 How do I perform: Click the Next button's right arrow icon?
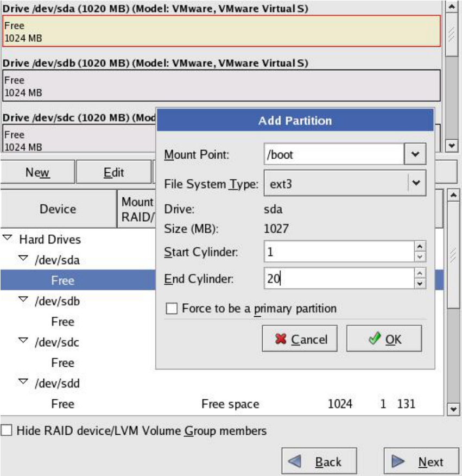pos(398,461)
